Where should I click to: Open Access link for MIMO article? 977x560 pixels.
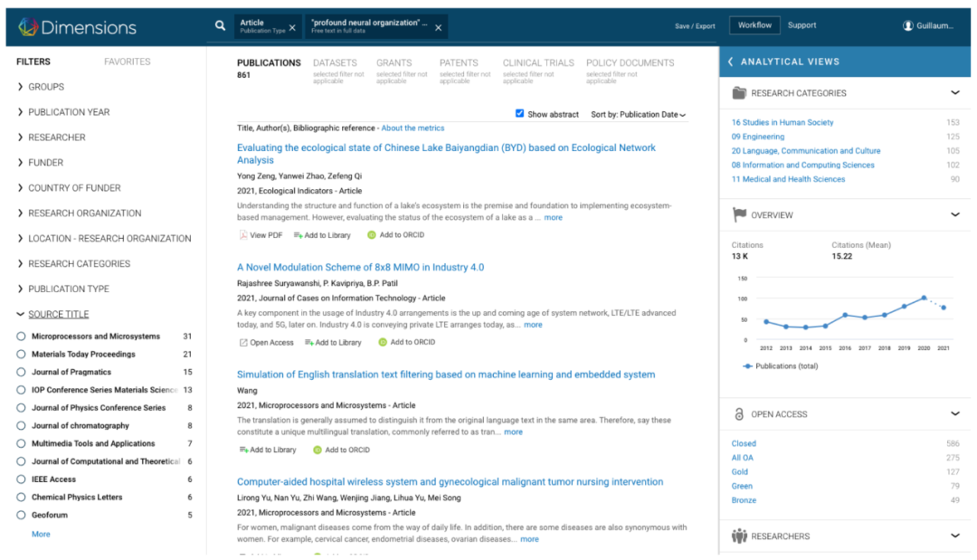(267, 343)
